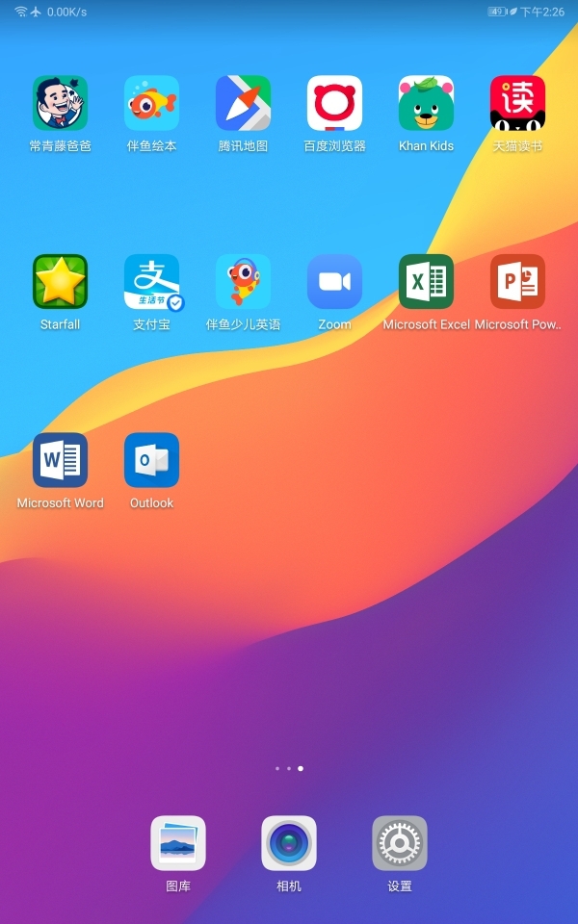578x924 pixels.
Task: Switch to the first home page dot
Action: [x=277, y=769]
